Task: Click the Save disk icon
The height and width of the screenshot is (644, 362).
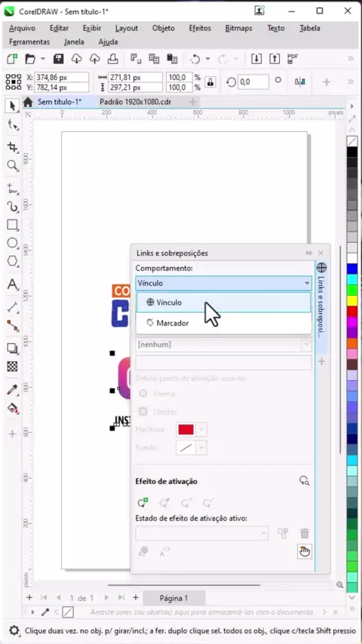Action: 58,59
